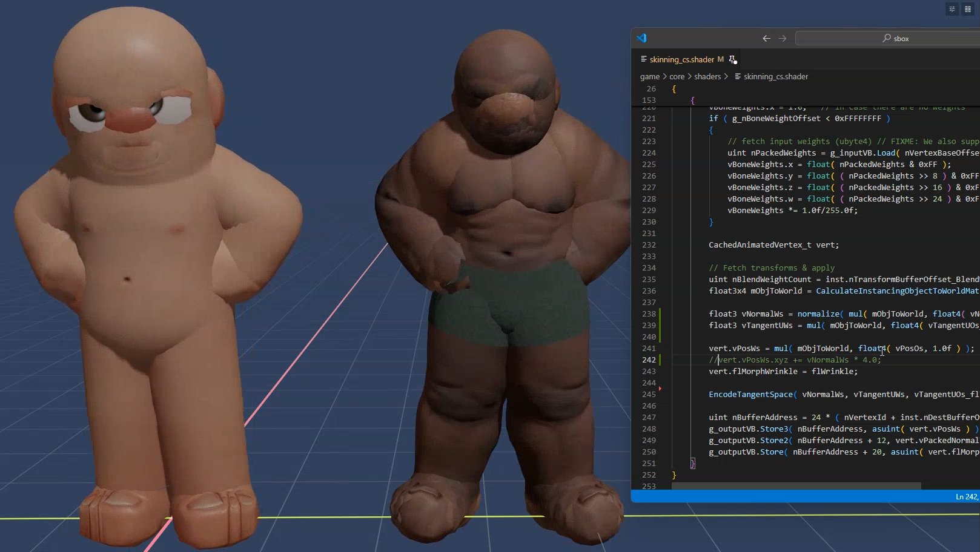Open the viewport display settings sliders icon
This screenshot has height=552, width=980.
[952, 9]
